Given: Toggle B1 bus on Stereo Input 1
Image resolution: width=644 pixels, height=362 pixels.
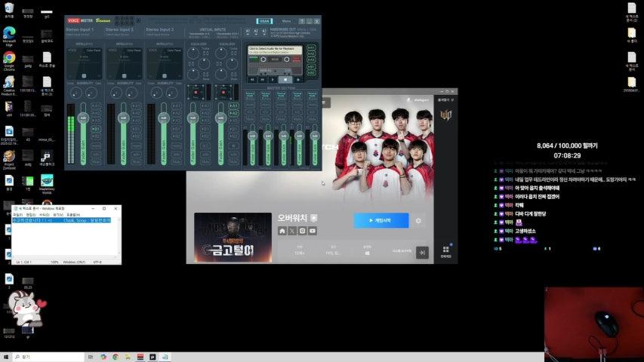Looking at the screenshot, I should pyautogui.click(x=96, y=129).
